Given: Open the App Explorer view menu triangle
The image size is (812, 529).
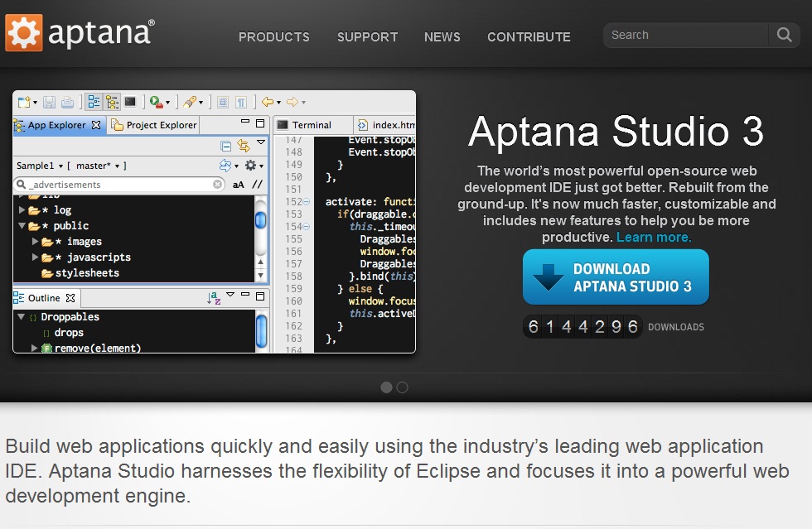Looking at the screenshot, I should [x=261, y=142].
